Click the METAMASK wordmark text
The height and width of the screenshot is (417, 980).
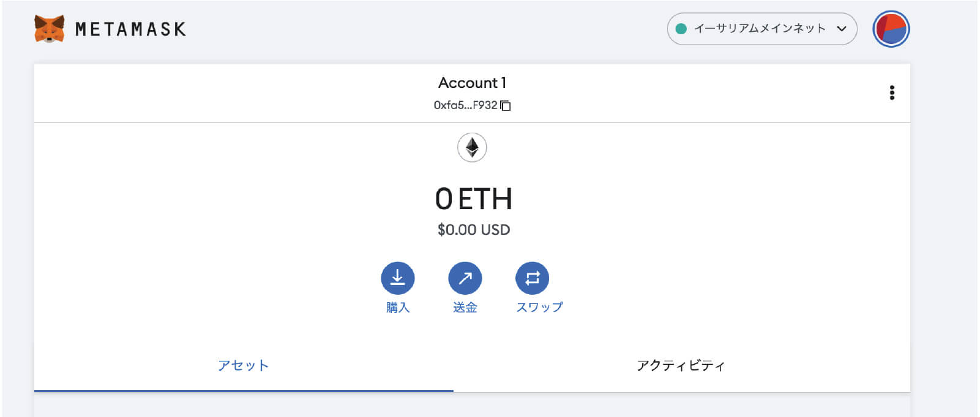(130, 29)
